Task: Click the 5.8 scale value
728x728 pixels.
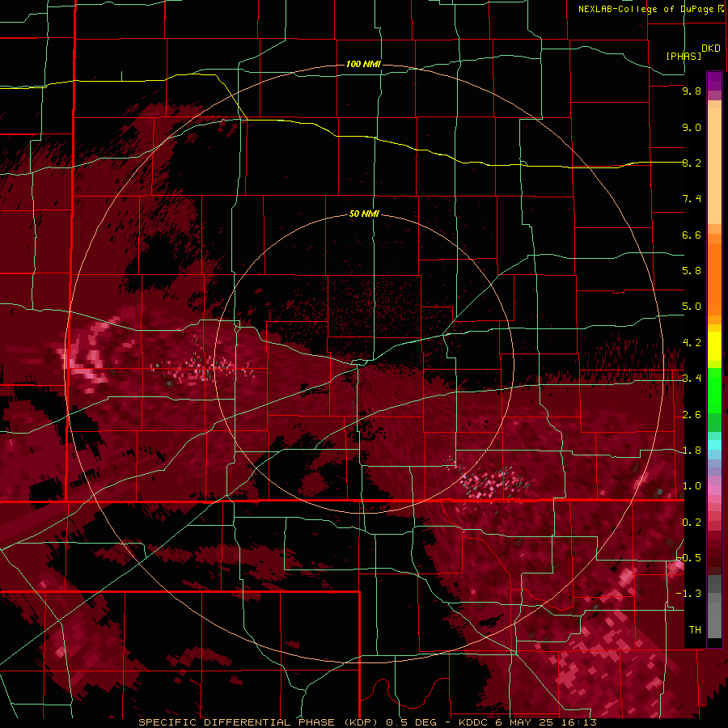Action: tap(692, 271)
